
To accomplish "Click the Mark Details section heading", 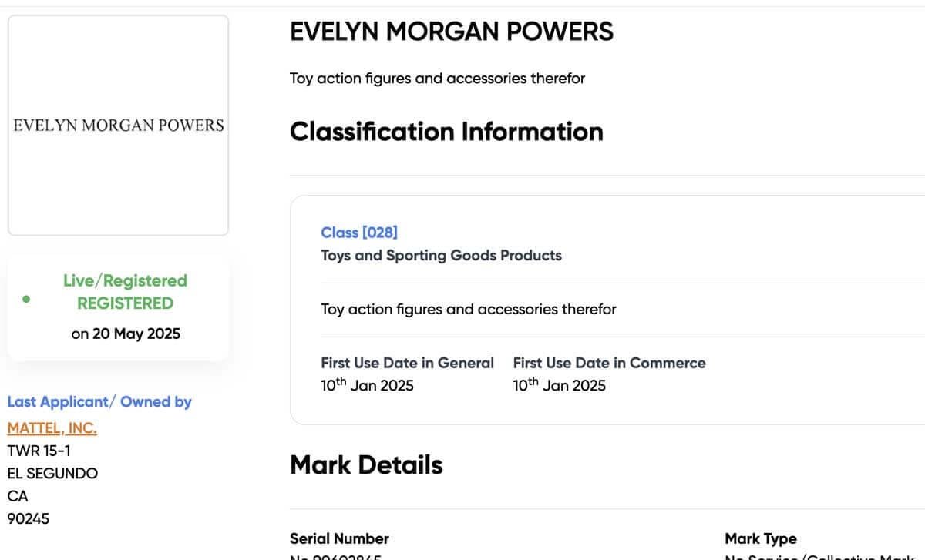I will 365,464.
